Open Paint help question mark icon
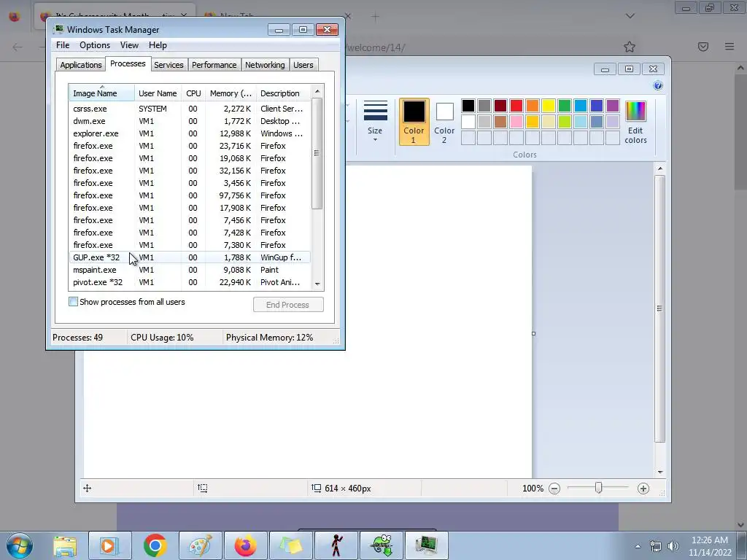 [x=658, y=86]
